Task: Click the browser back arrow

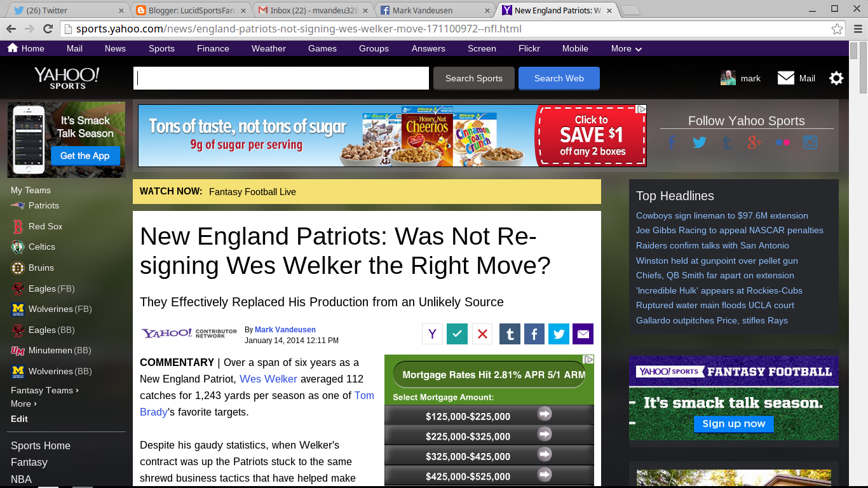Action: (x=11, y=29)
